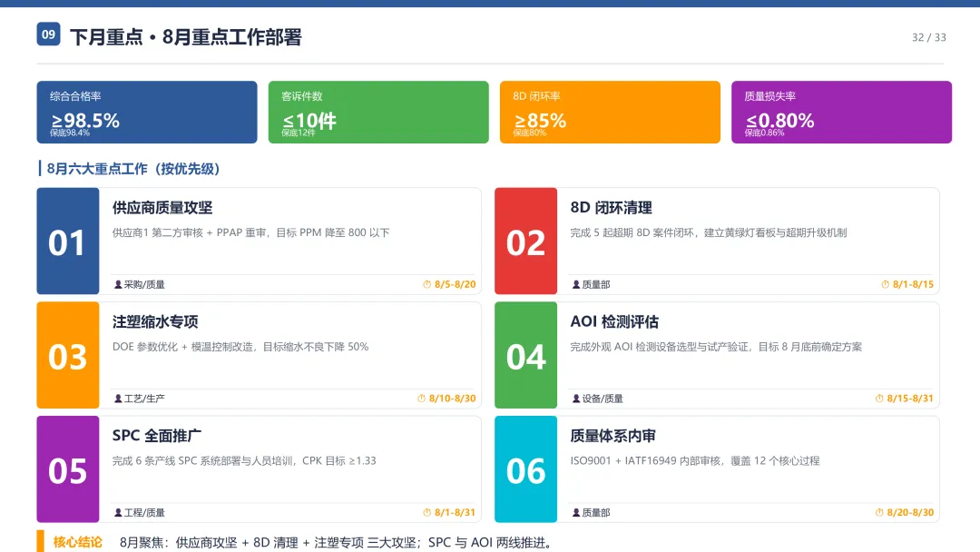
Task: Click the owner label 采购/质量
Action: [144, 284]
